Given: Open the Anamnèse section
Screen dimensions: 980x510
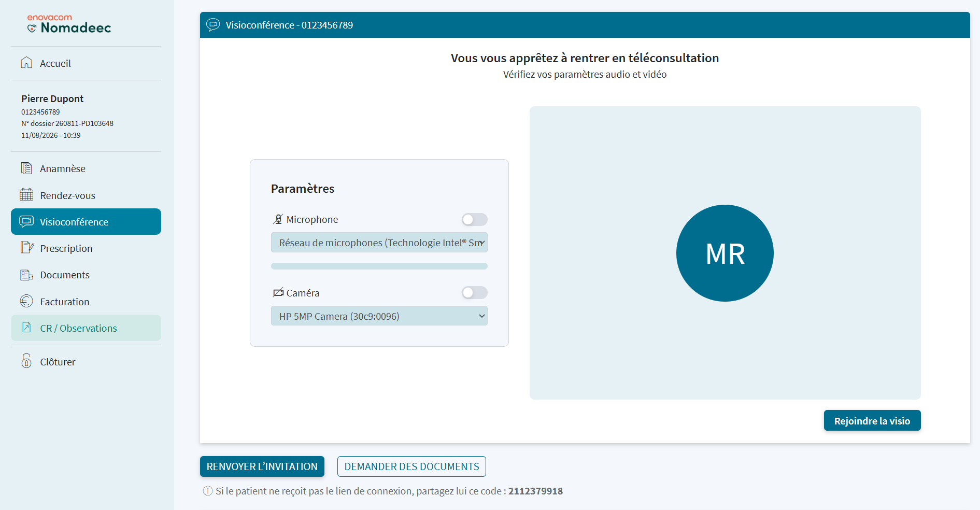Looking at the screenshot, I should pos(86,168).
